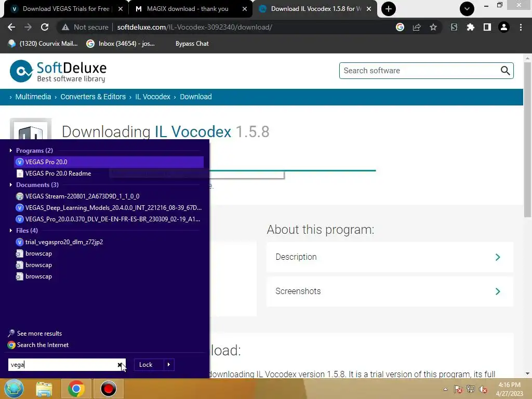Open the red recorder taskbar icon

click(108, 389)
